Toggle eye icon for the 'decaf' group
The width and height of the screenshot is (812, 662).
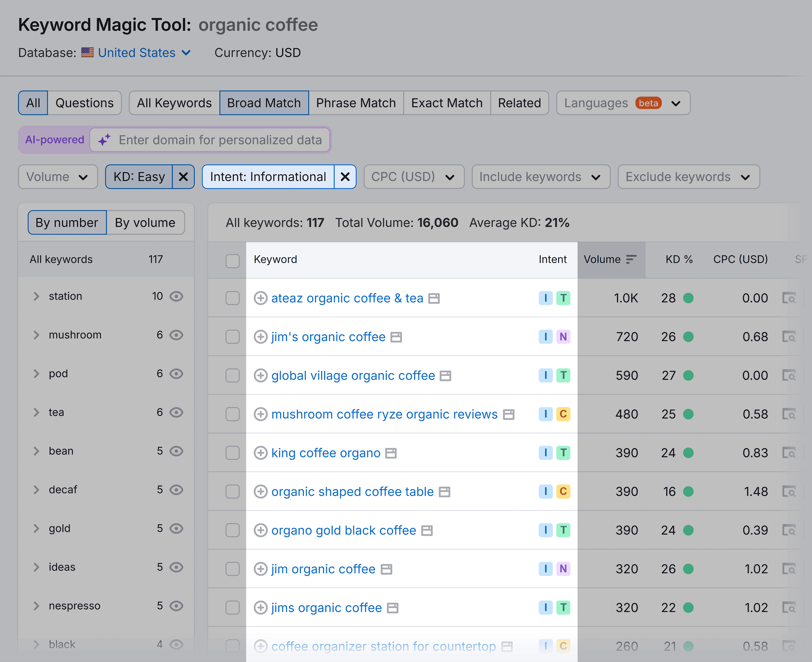point(176,490)
